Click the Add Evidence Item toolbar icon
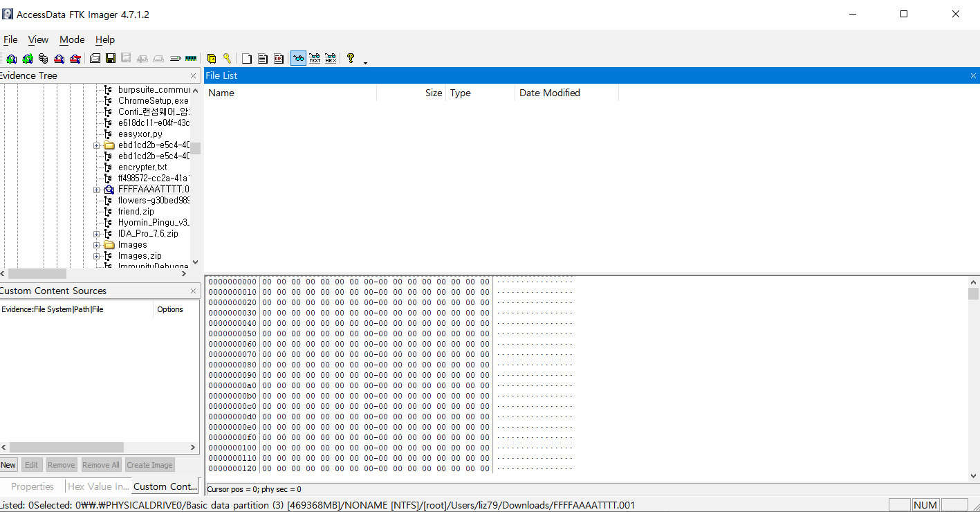This screenshot has height=512, width=980. coord(11,59)
